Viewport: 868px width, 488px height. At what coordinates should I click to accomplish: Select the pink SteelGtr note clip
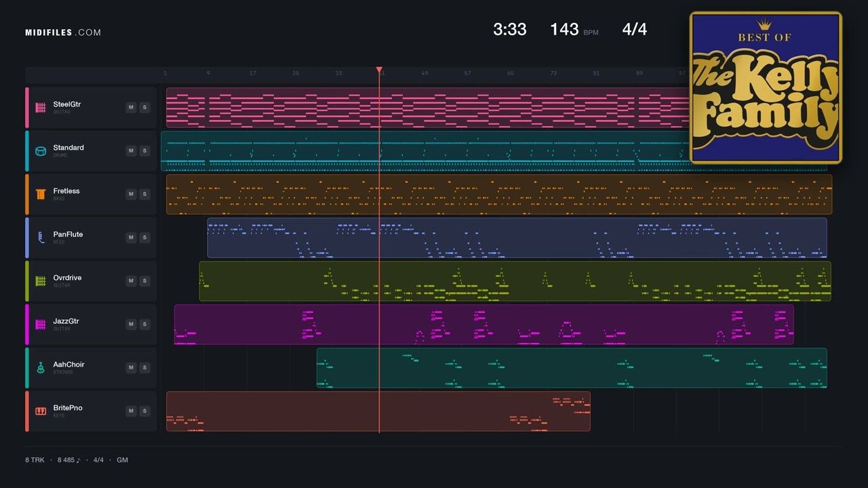point(428,107)
